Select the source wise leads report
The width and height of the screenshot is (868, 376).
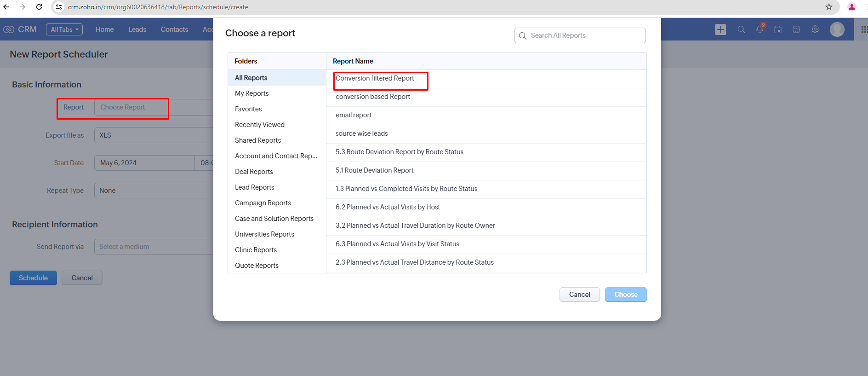point(486,134)
